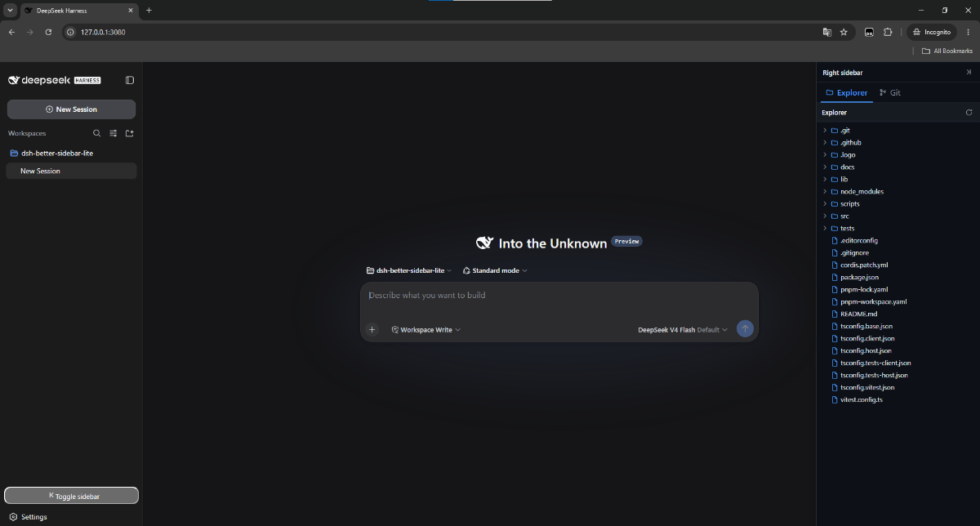This screenshot has width=980, height=526.
Task: Add new workspace folder icon
Action: (129, 133)
